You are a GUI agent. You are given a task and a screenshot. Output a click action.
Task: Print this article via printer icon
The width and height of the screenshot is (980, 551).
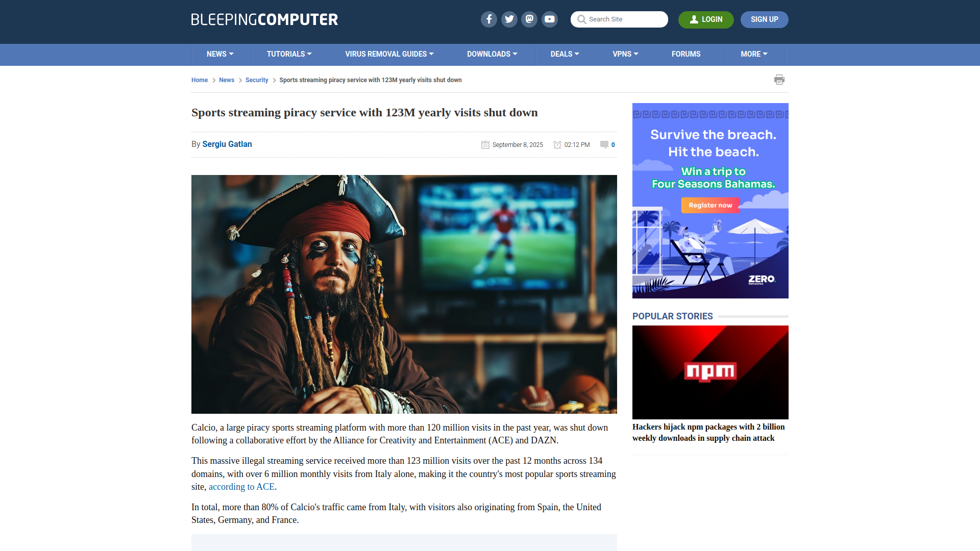coord(779,80)
